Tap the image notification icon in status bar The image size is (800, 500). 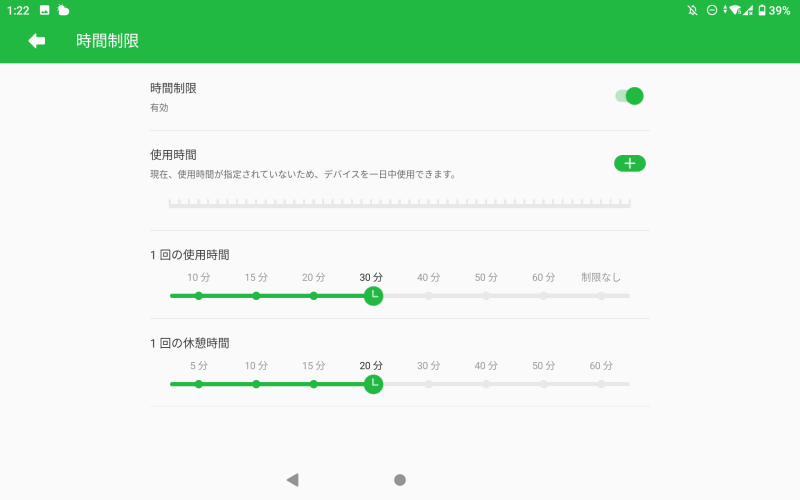(x=44, y=10)
